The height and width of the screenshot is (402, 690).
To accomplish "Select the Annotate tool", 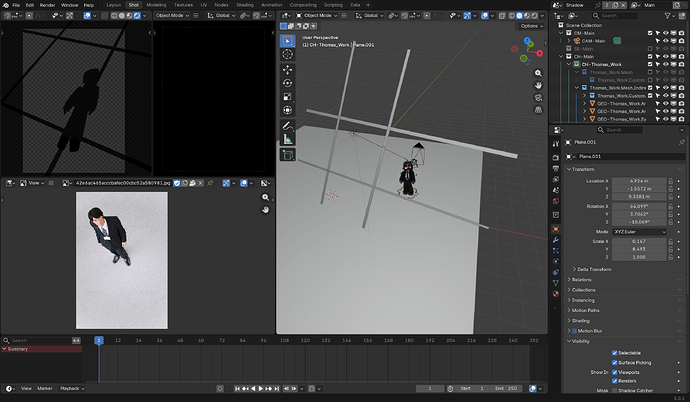I will pos(287,126).
